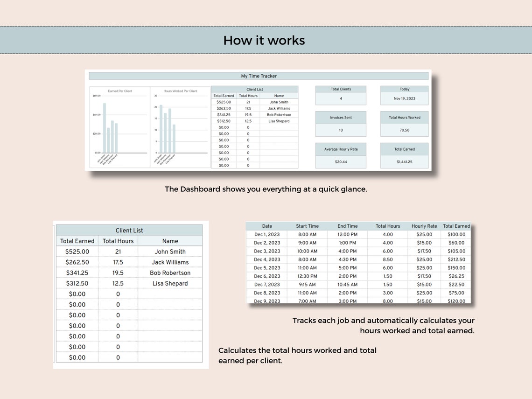Click the My Time Tracker title bar
532x399 pixels.
point(259,76)
